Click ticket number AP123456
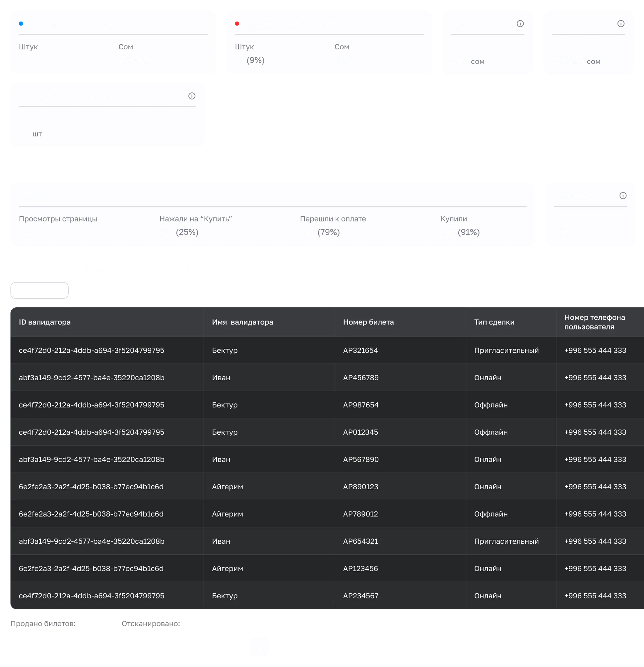Image resolution: width=644 pixels, height=667 pixels. tap(360, 568)
